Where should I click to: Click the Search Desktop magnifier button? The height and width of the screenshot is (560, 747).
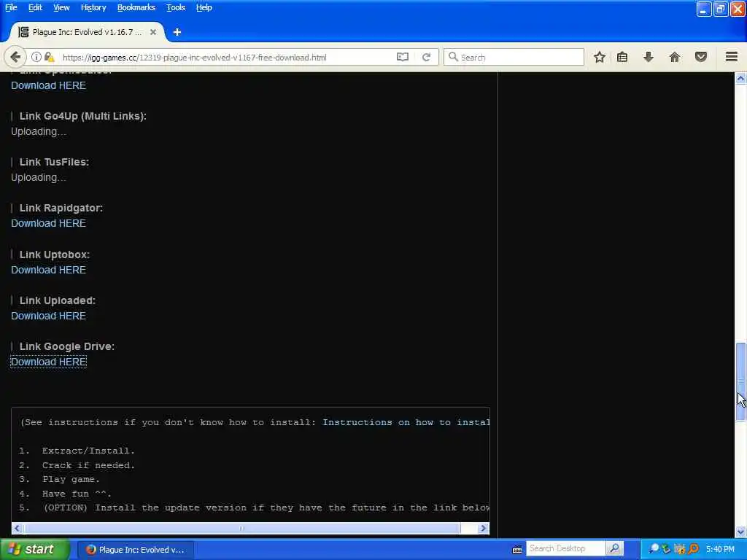point(614,548)
